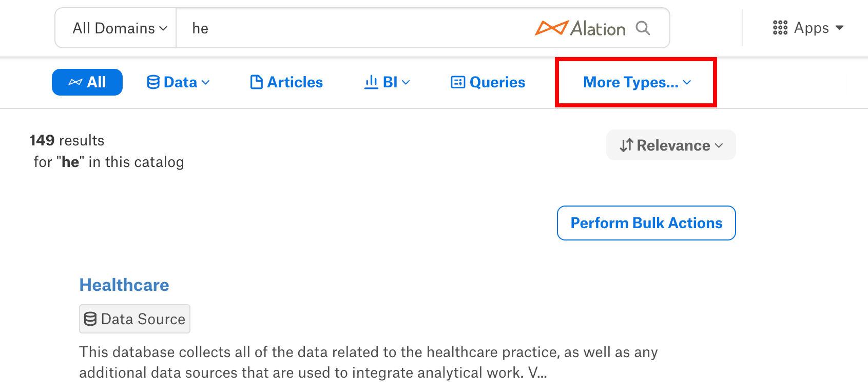
Task: Click Perform Bulk Actions button
Action: (646, 223)
